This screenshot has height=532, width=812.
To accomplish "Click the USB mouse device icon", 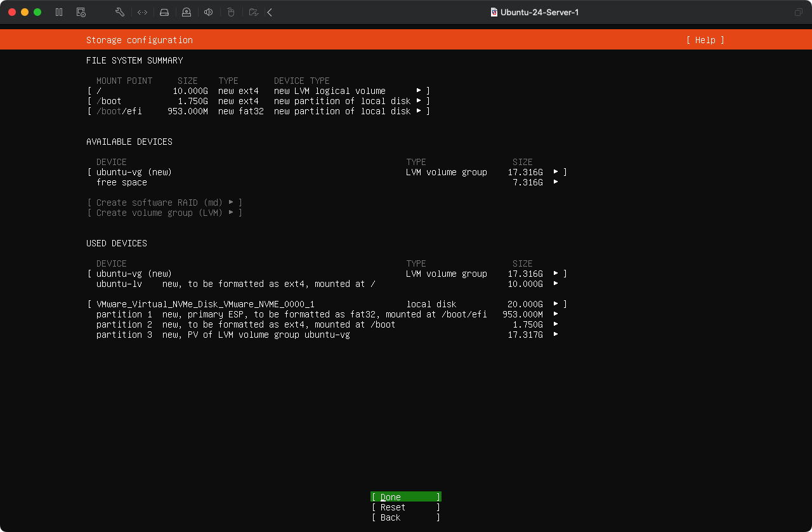I will (x=231, y=12).
